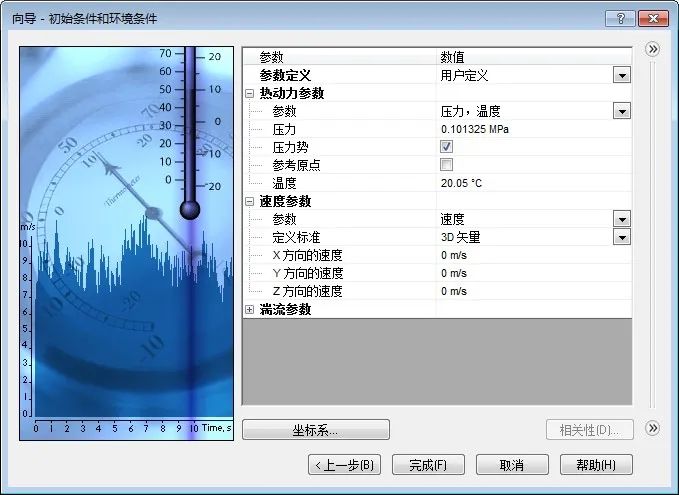This screenshot has width=679, height=495.
Task: Click the top double-chevron expand icon
Action: pos(653,49)
